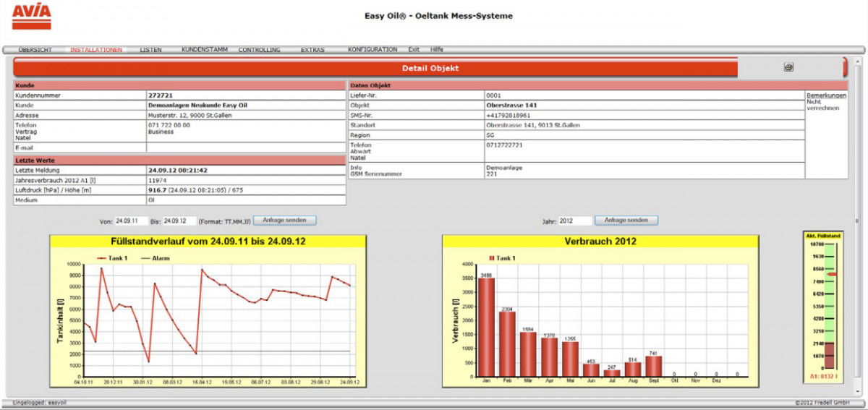
Task: Click the Feb bar showing 2304
Action: pos(508,344)
